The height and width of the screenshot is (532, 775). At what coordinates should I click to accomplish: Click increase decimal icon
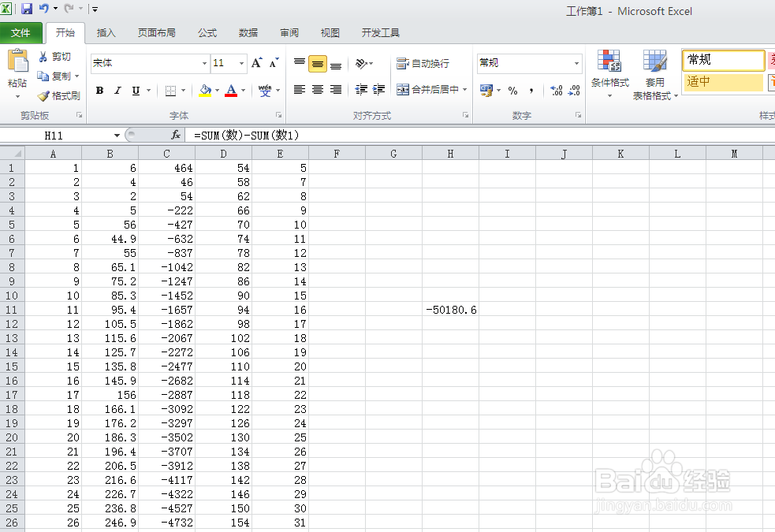pos(557,91)
